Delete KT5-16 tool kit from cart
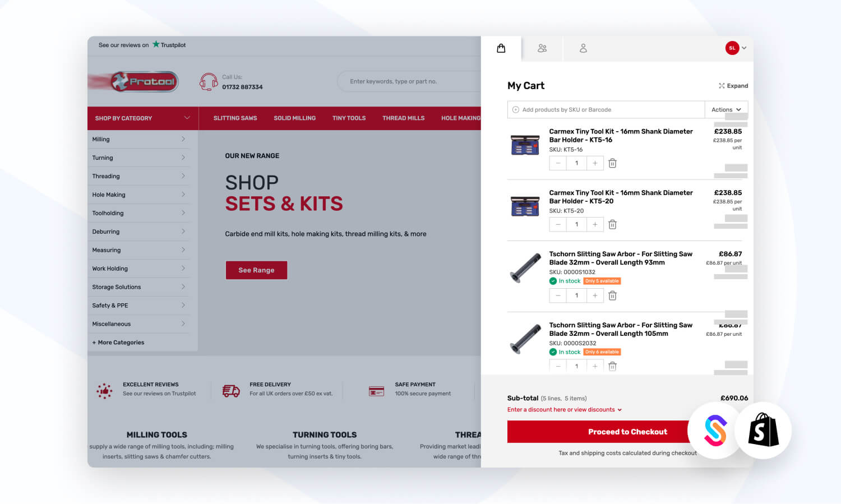The image size is (841, 504). [613, 163]
